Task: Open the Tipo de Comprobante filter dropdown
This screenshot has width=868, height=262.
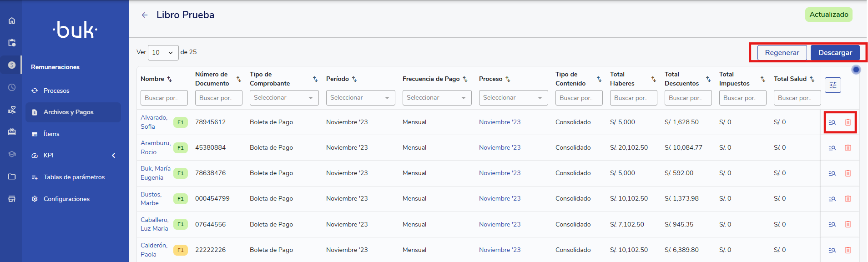Action: (x=284, y=98)
